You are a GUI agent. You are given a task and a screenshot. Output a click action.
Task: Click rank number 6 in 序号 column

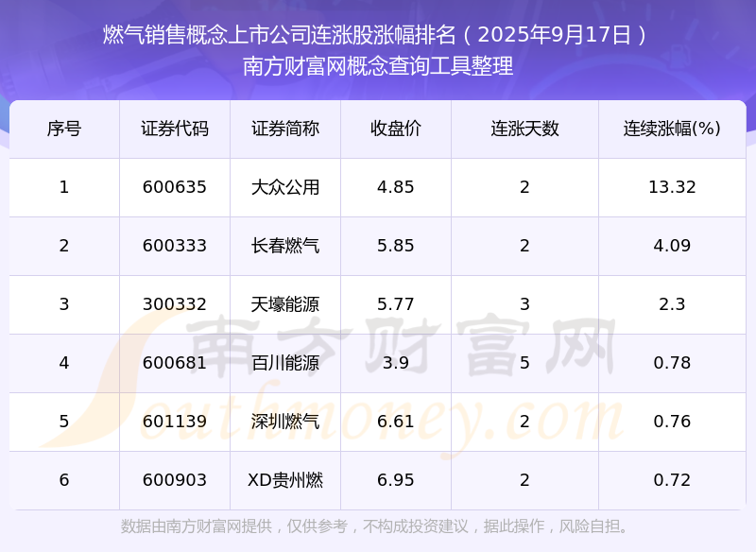click(x=64, y=480)
